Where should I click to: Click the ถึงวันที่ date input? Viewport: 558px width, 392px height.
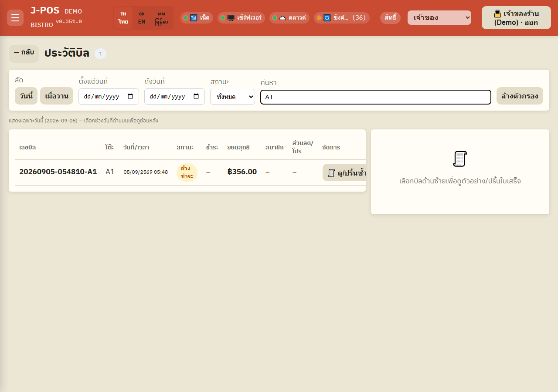click(x=174, y=97)
